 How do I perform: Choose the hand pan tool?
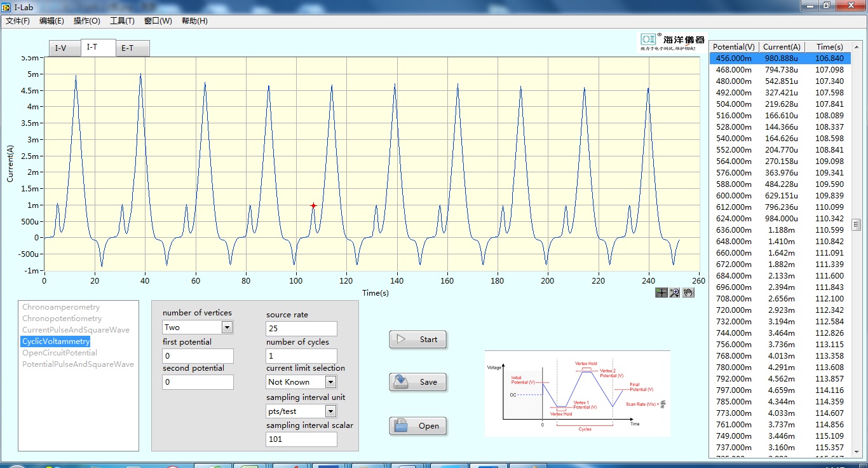[x=688, y=292]
